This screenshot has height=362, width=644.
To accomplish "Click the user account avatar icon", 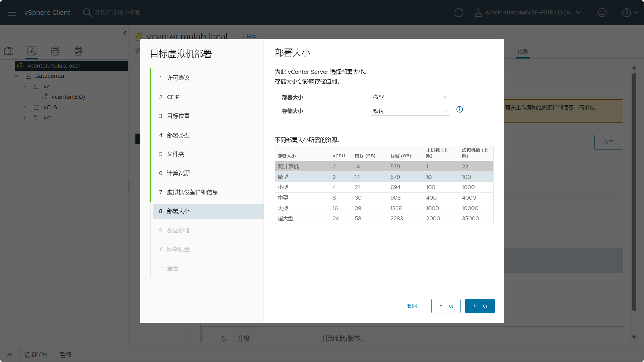I will (478, 13).
